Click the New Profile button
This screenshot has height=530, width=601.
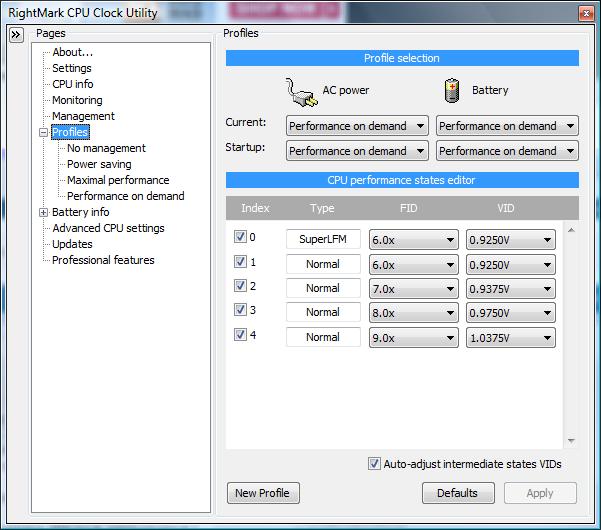tap(263, 493)
